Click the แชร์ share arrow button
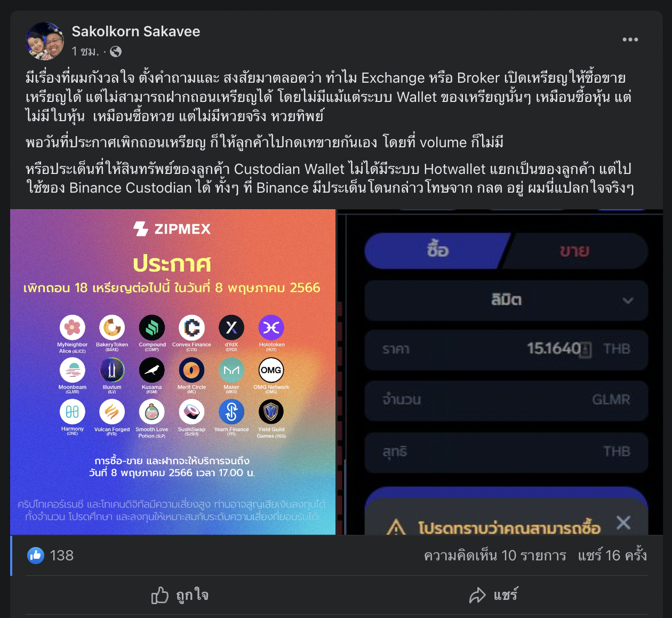672x618 pixels. [x=493, y=595]
